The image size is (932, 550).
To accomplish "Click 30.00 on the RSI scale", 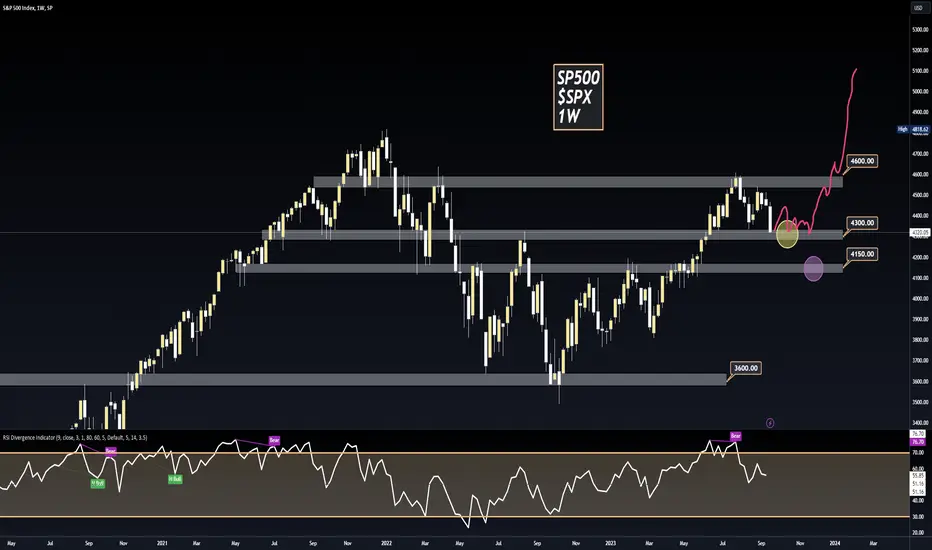I will 918,517.
